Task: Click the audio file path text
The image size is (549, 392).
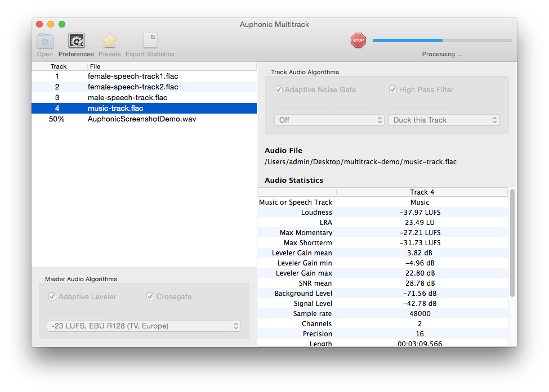Action: (x=360, y=162)
